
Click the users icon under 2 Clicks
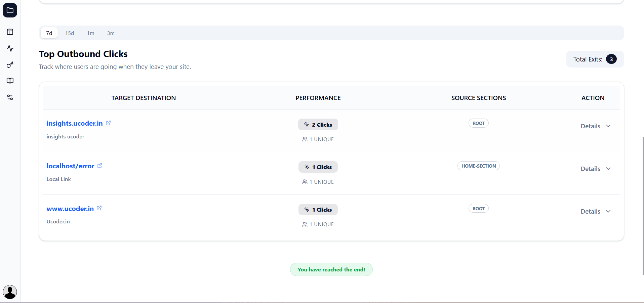click(305, 139)
